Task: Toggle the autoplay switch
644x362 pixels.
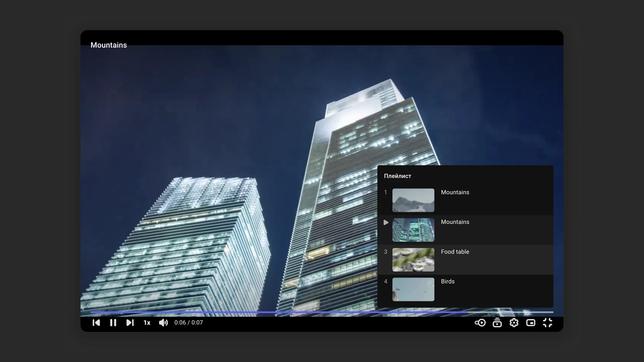Action: tap(480, 323)
